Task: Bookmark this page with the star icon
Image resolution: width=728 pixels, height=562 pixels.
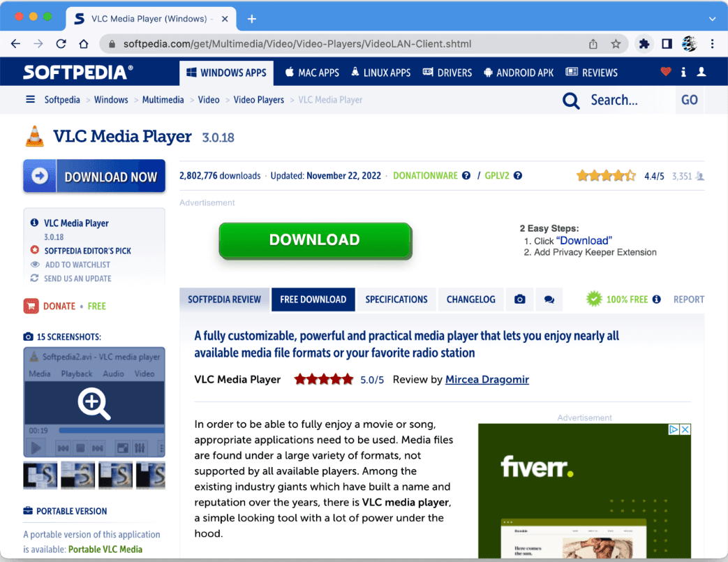Action: coord(616,44)
